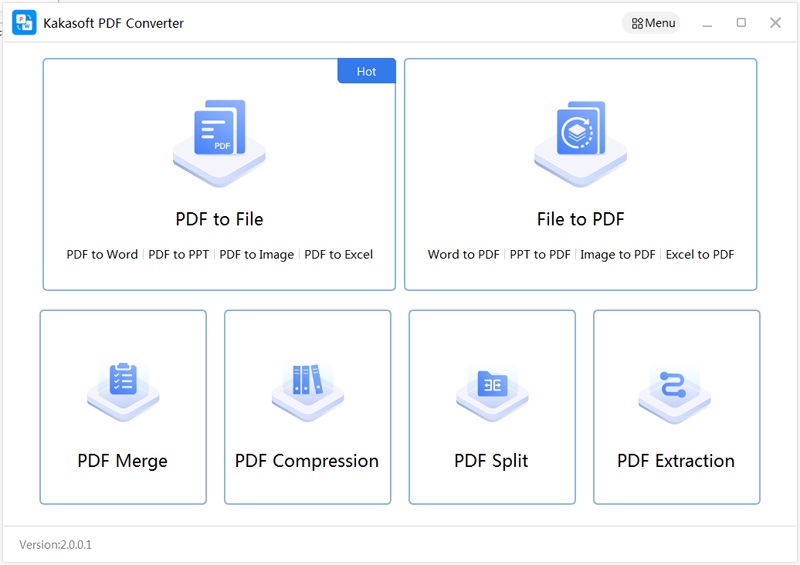Choose Image to PDF conversion
This screenshot has height=565, width=800.
pos(618,254)
